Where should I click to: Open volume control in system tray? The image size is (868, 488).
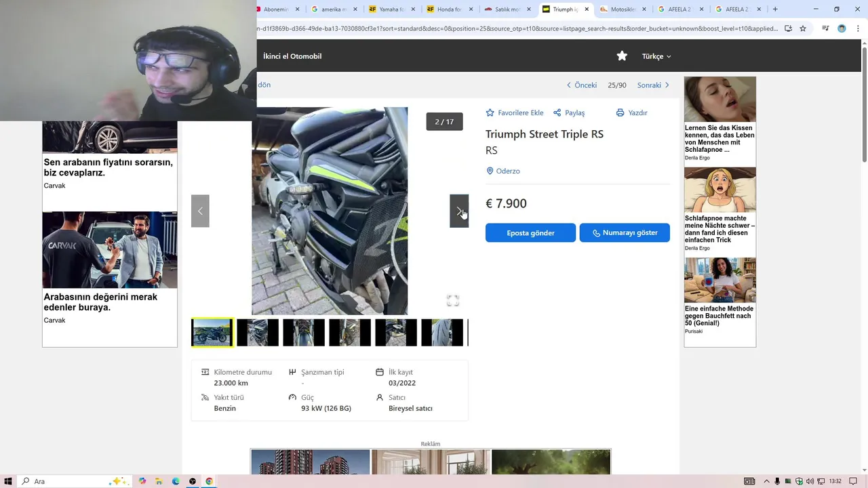pyautogui.click(x=810, y=481)
